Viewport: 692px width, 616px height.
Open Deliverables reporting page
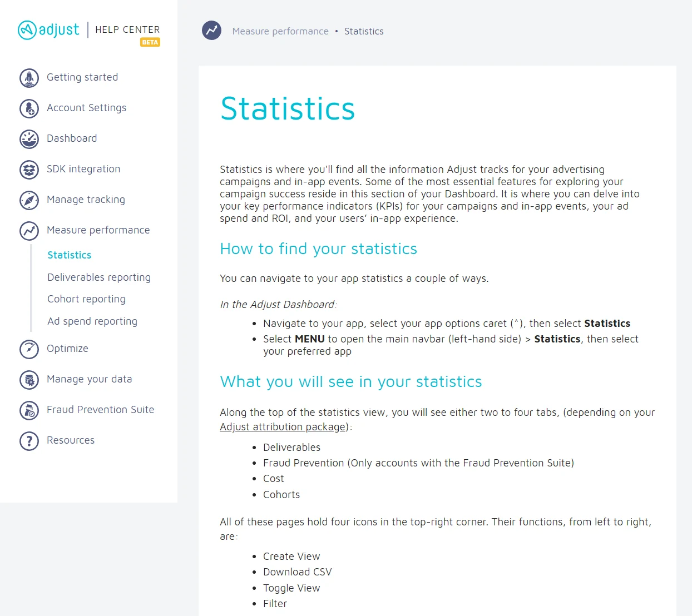99,277
